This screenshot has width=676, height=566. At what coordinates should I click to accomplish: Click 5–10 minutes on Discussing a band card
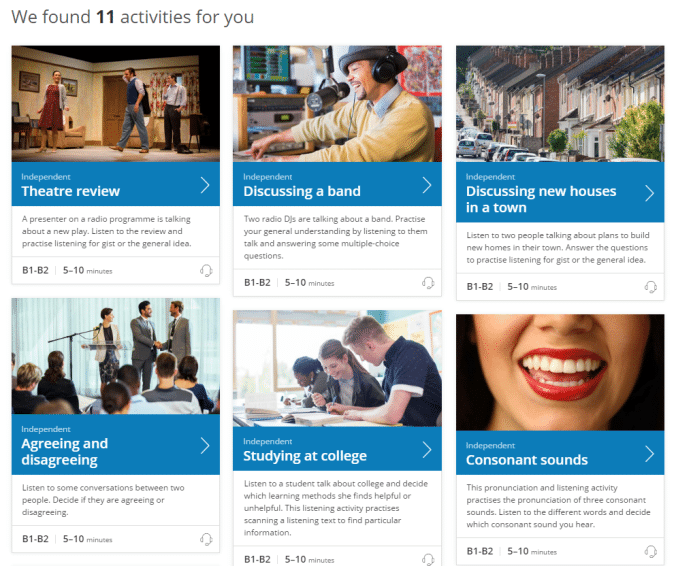pyautogui.click(x=310, y=283)
